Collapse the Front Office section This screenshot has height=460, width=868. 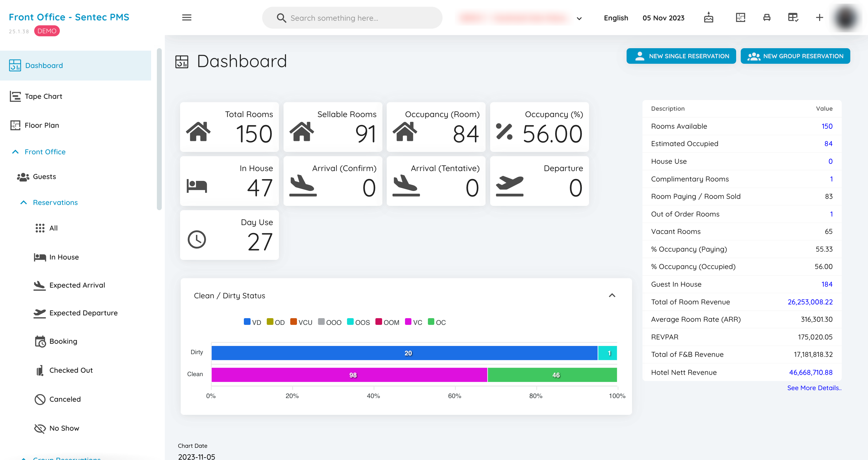pos(15,152)
